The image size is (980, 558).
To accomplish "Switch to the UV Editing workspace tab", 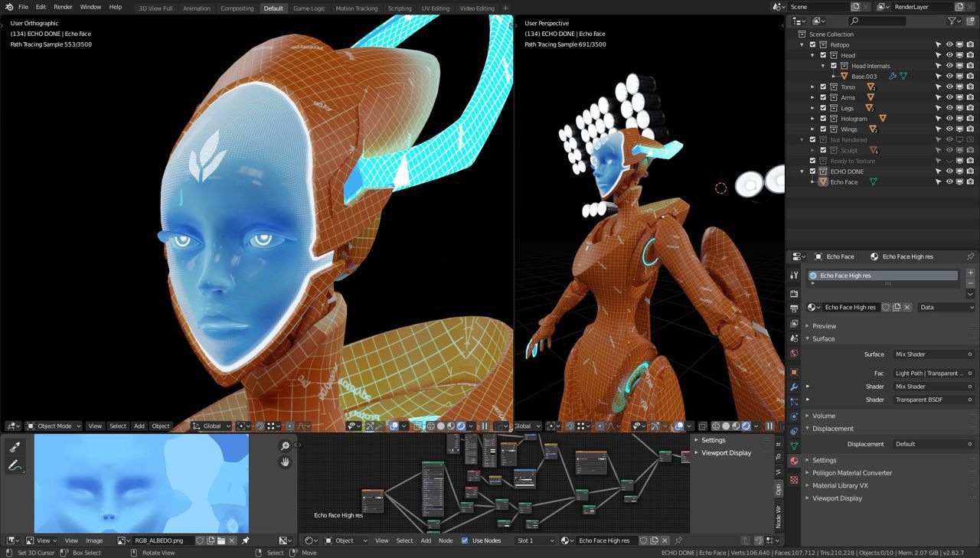I will 436,8.
